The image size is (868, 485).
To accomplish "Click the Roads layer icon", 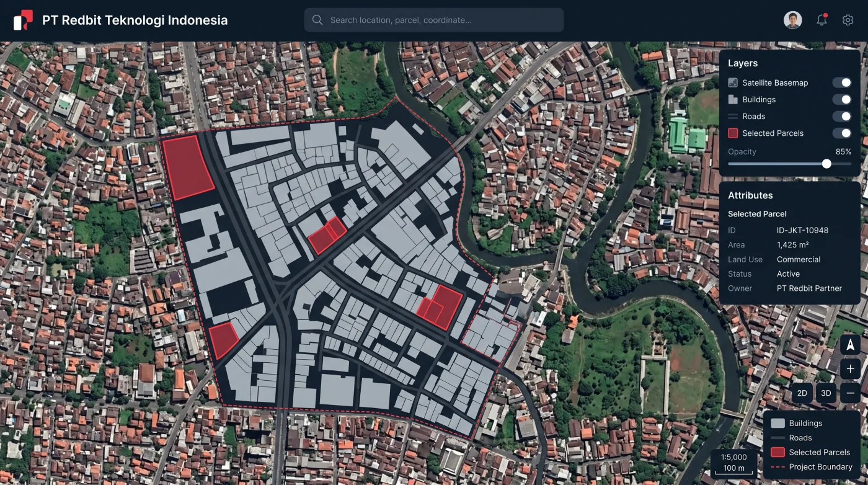I will coord(733,116).
